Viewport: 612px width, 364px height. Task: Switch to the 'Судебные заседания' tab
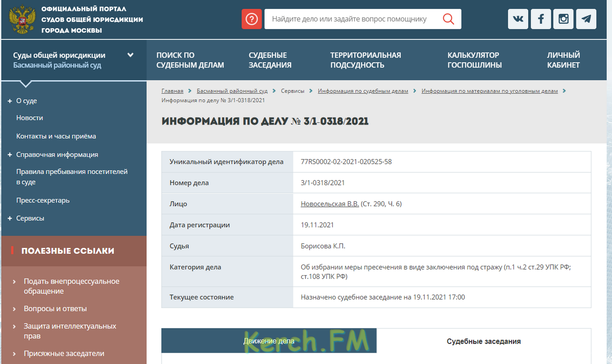(x=483, y=341)
